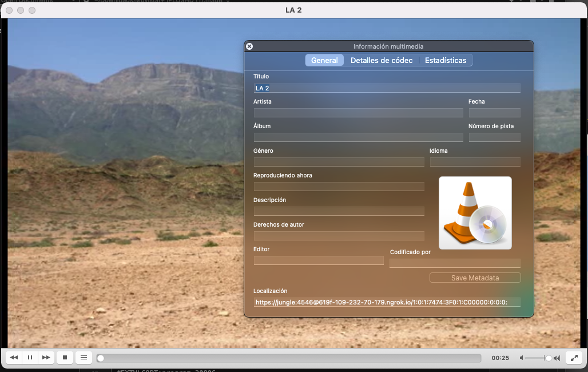Stop the video playback
588x372 pixels.
pyautogui.click(x=65, y=358)
